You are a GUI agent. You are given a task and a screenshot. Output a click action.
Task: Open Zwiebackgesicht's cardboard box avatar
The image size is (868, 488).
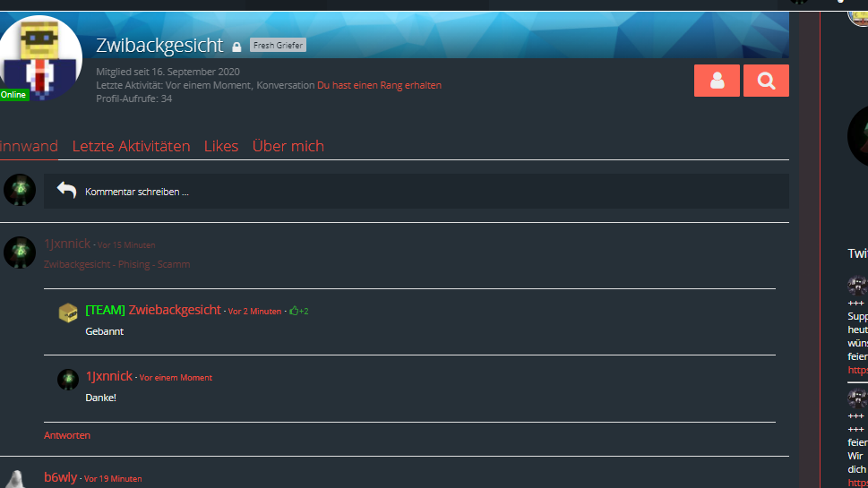pyautogui.click(x=68, y=312)
